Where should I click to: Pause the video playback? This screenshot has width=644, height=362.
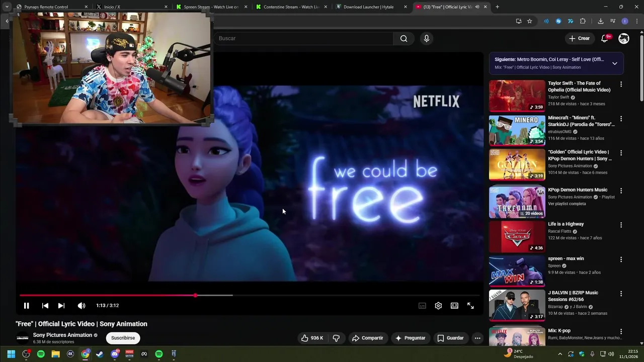tap(27, 306)
